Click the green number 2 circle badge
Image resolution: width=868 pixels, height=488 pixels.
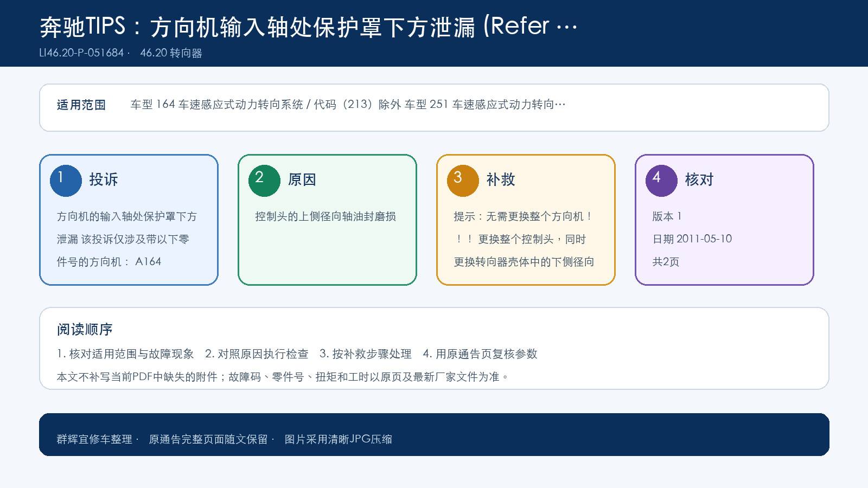pyautogui.click(x=264, y=181)
